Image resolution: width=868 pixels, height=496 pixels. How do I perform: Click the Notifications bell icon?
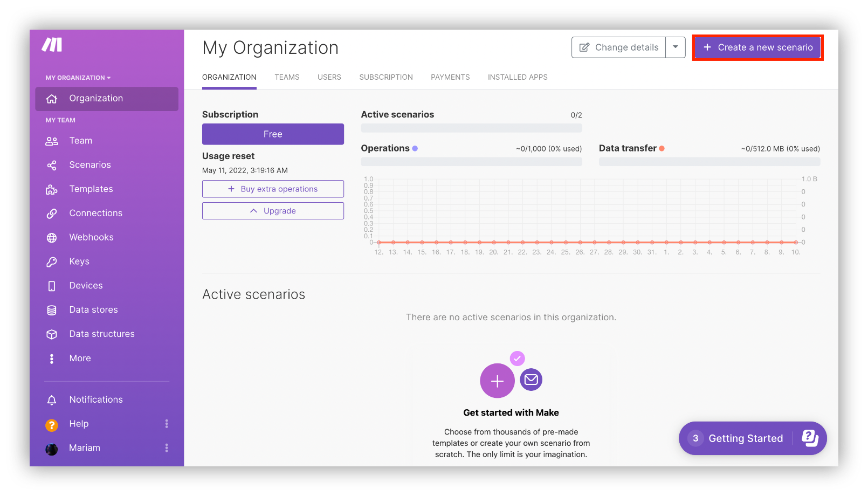[x=52, y=400]
